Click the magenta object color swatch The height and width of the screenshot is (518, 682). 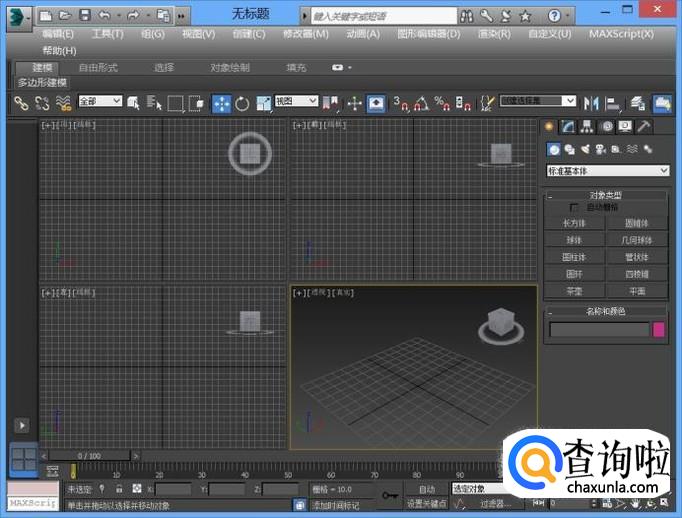point(659,329)
